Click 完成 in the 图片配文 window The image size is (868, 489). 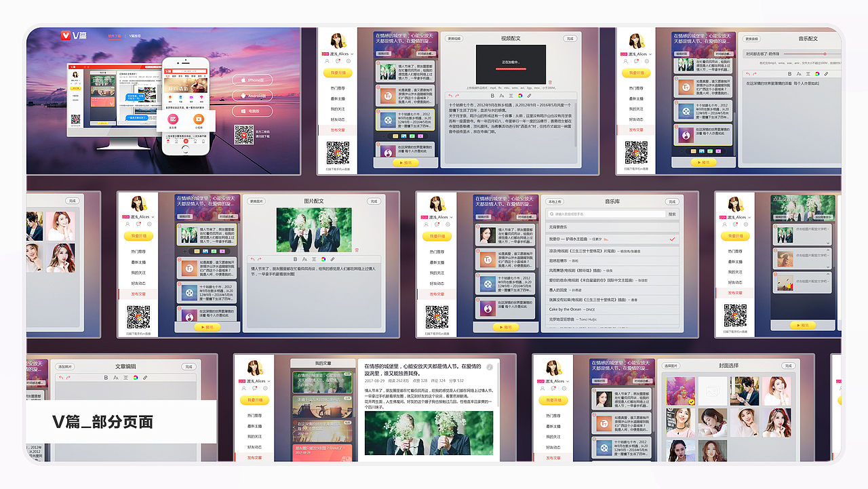374,201
